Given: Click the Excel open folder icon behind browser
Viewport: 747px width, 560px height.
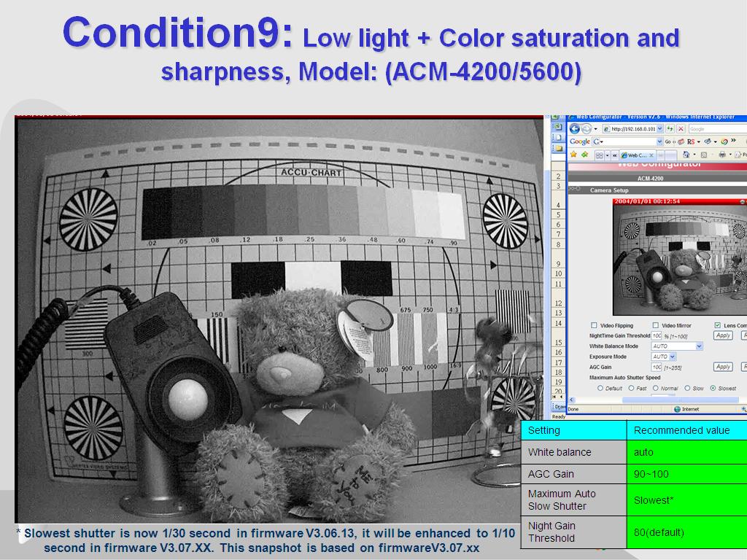Looking at the screenshot, I should (559, 149).
